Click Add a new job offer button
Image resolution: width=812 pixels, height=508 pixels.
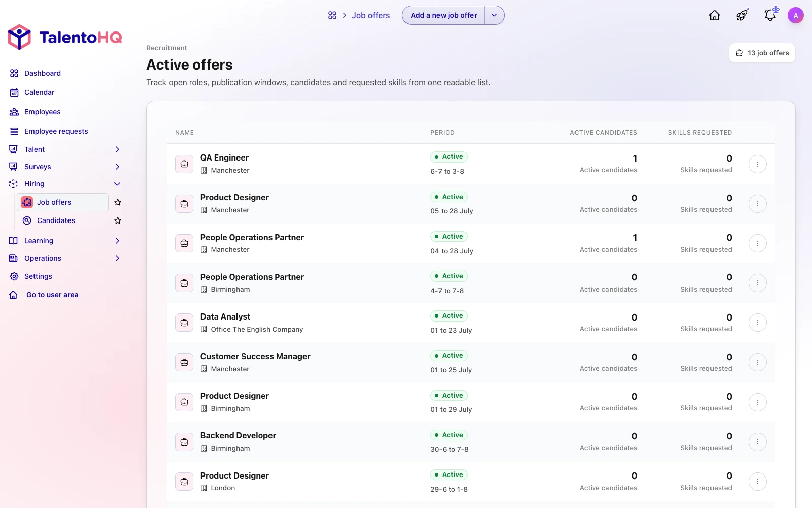pyautogui.click(x=444, y=15)
